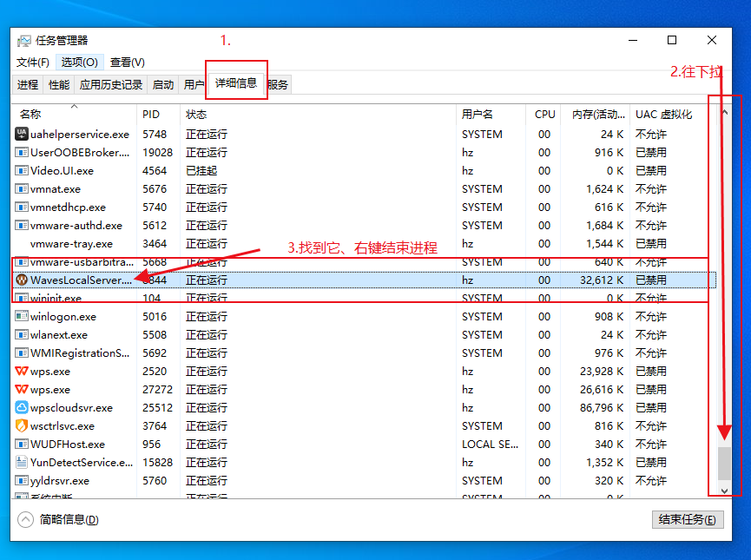Screen dimensions: 751x560
Task: Click the Video.UI.exe process icon
Action: tap(22, 170)
